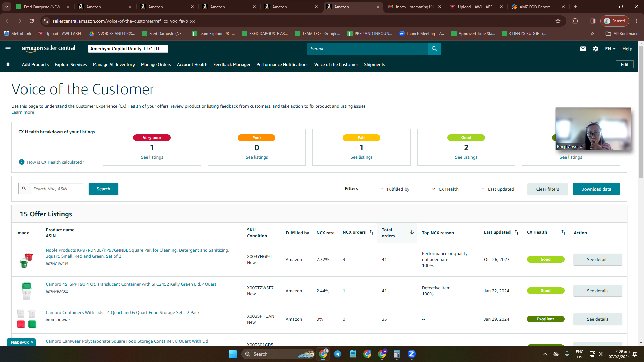Image resolution: width=644 pixels, height=362 pixels.
Task: Click the Edit button in nav bar
Action: point(625,64)
